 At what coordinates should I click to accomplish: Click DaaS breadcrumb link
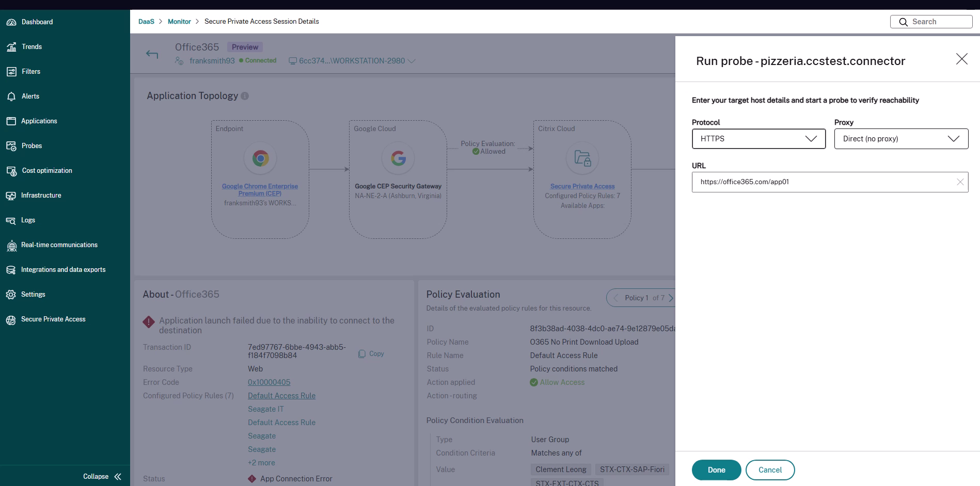pos(146,22)
